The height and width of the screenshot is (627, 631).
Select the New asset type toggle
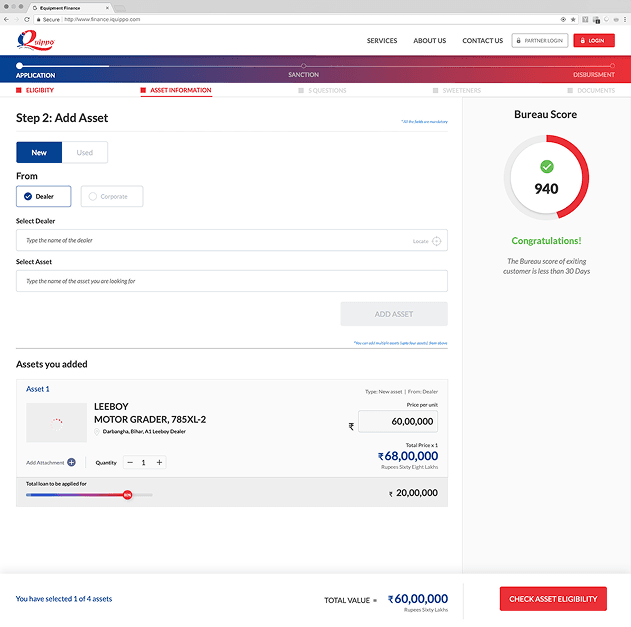click(x=39, y=153)
